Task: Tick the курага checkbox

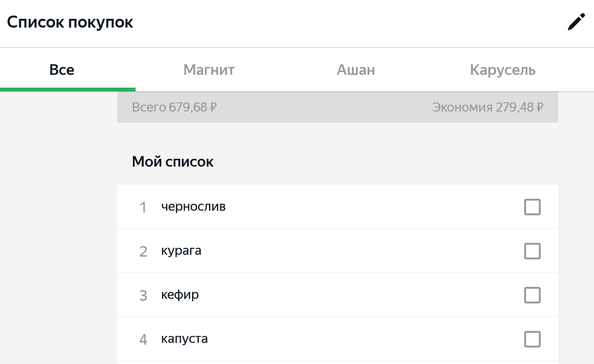Action: point(532,251)
